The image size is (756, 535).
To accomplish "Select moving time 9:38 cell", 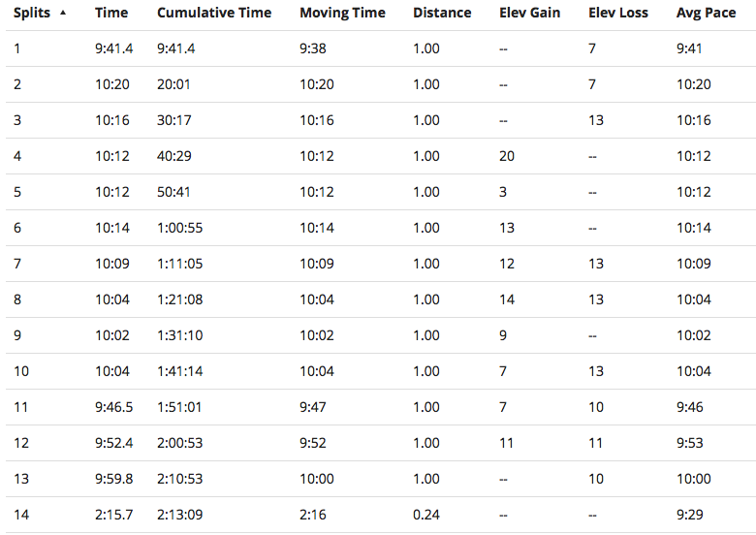I will [x=315, y=48].
